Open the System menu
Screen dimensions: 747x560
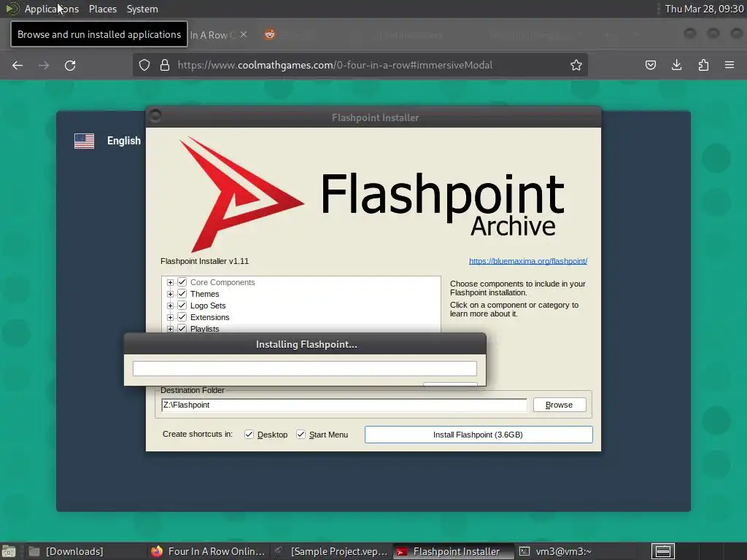pos(142,9)
